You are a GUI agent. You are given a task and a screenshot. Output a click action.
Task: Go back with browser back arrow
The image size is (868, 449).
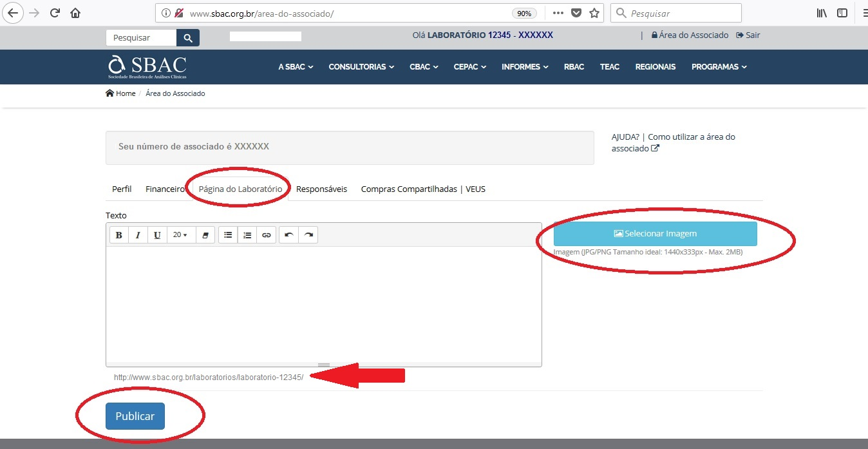click(x=14, y=13)
